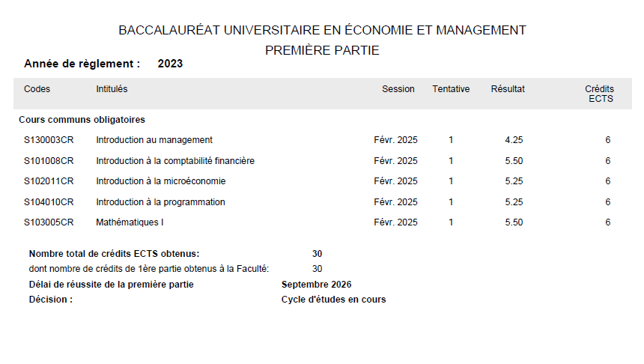The height and width of the screenshot is (364, 644).
Task: Select course code S102011CR
Action: click(x=49, y=181)
